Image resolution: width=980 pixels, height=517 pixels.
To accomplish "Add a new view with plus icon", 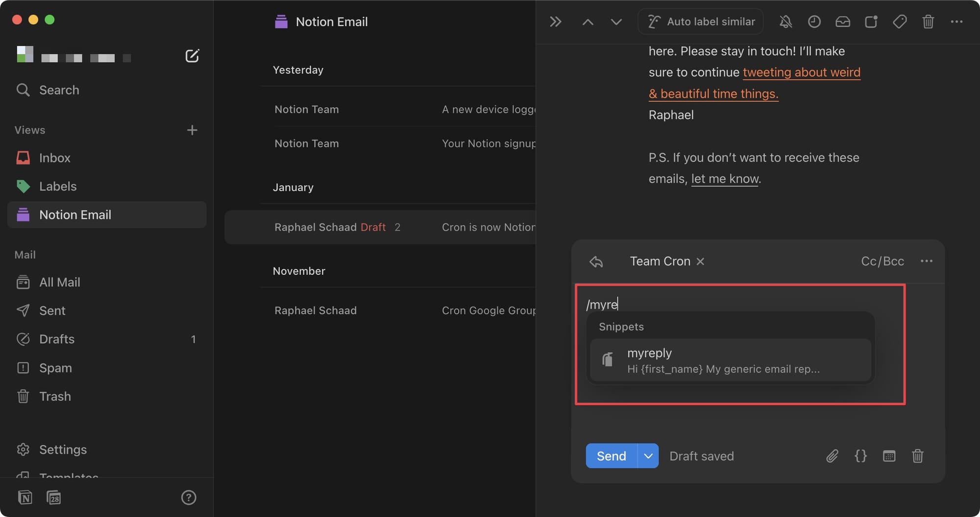I will (x=192, y=130).
